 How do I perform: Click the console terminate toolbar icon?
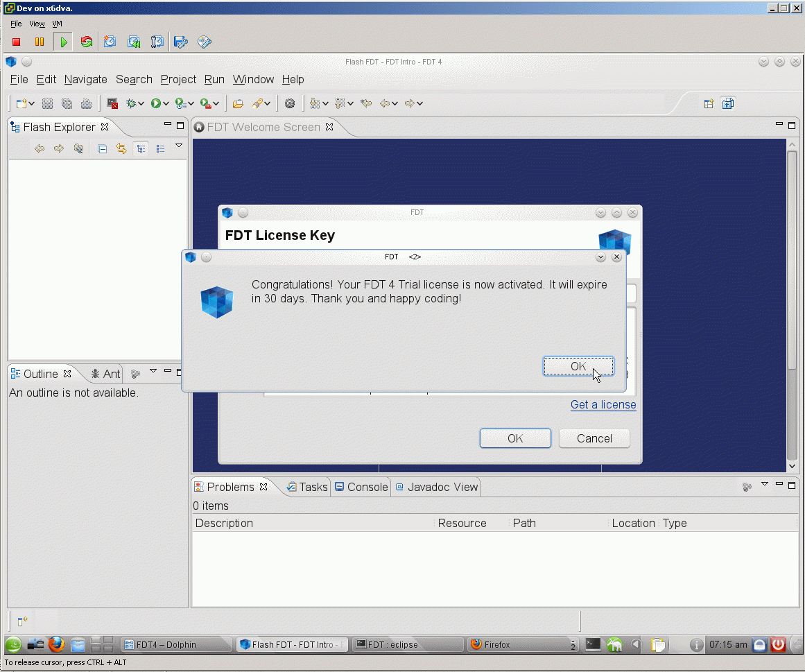pyautogui.click(x=112, y=104)
